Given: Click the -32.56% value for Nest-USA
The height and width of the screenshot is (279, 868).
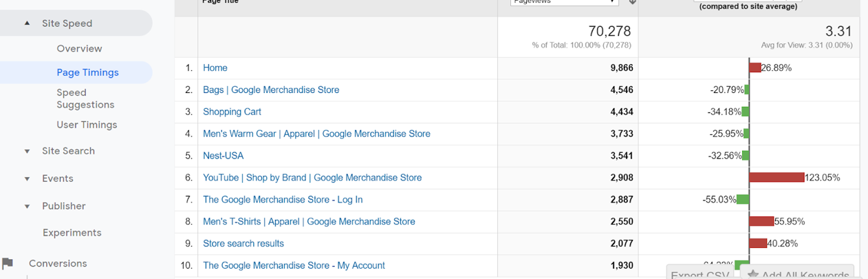Looking at the screenshot, I should (x=725, y=156).
